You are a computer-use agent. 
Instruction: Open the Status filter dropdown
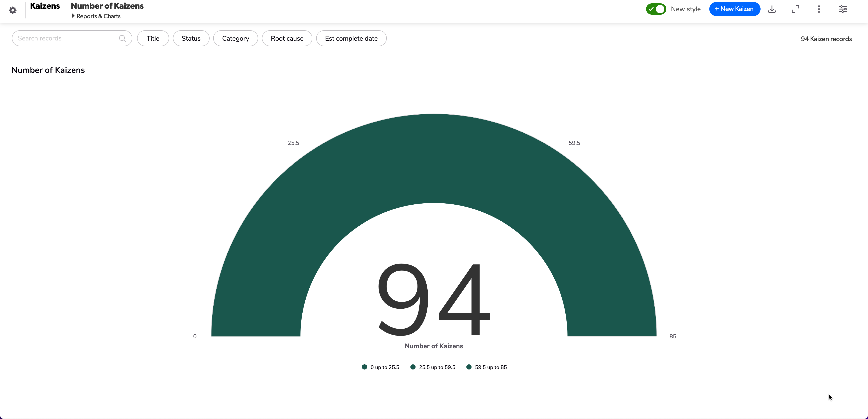pos(191,38)
